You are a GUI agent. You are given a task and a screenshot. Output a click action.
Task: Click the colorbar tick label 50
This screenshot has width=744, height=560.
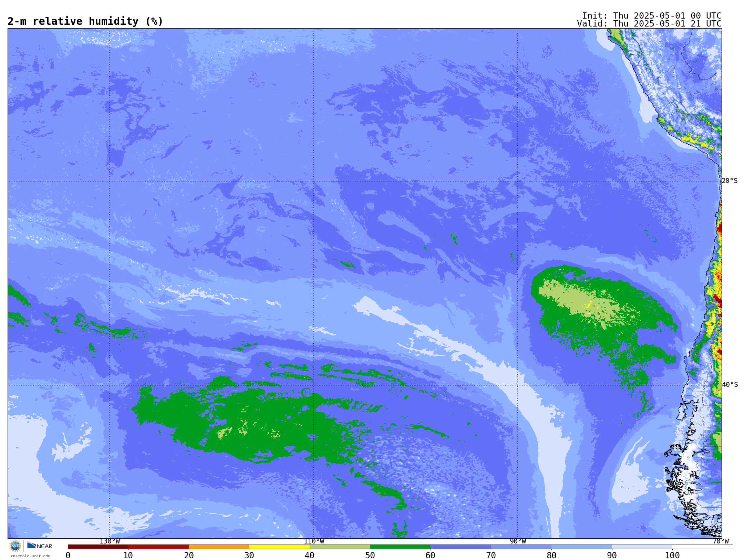tap(370, 555)
